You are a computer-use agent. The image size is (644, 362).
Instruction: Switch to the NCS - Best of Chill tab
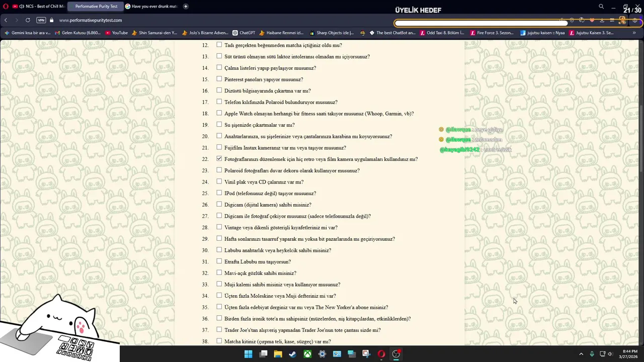click(x=39, y=7)
